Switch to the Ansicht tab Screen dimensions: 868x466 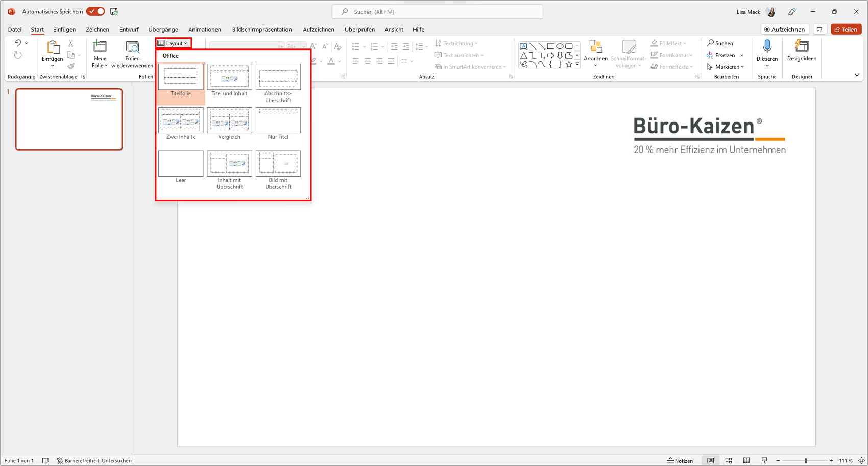(394, 29)
